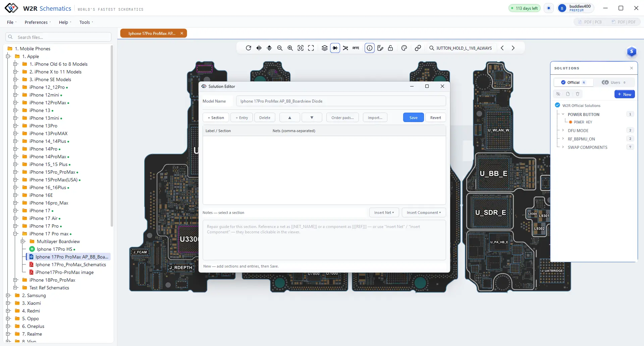Screen dimensions: 644x346
Task: Expand the RF_BBPMU_ON solution group
Action: [563, 139]
